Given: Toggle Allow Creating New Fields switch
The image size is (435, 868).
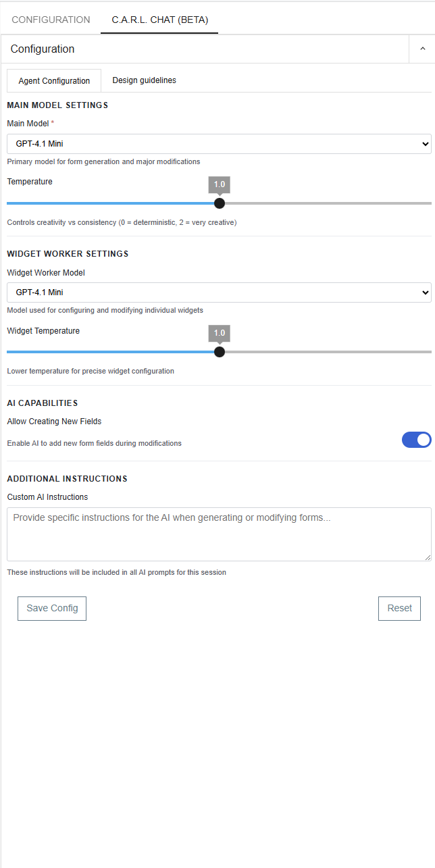Looking at the screenshot, I should 416,440.
